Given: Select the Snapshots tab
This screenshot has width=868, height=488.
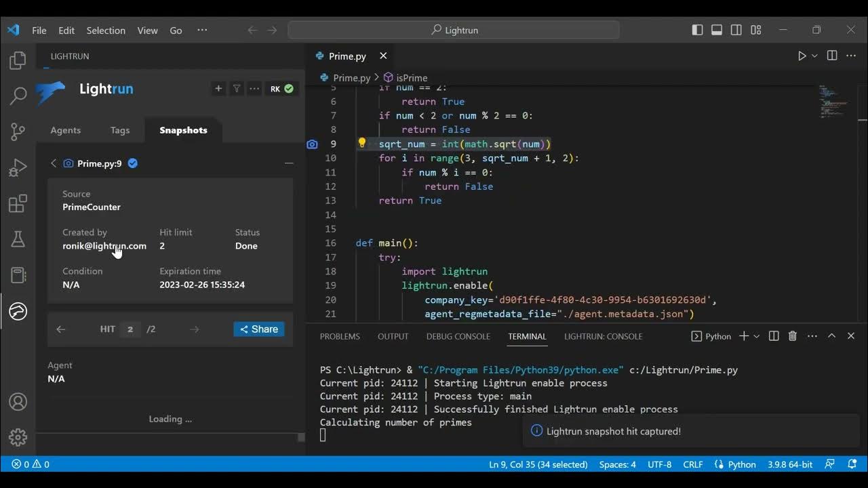Looking at the screenshot, I should click(x=183, y=130).
